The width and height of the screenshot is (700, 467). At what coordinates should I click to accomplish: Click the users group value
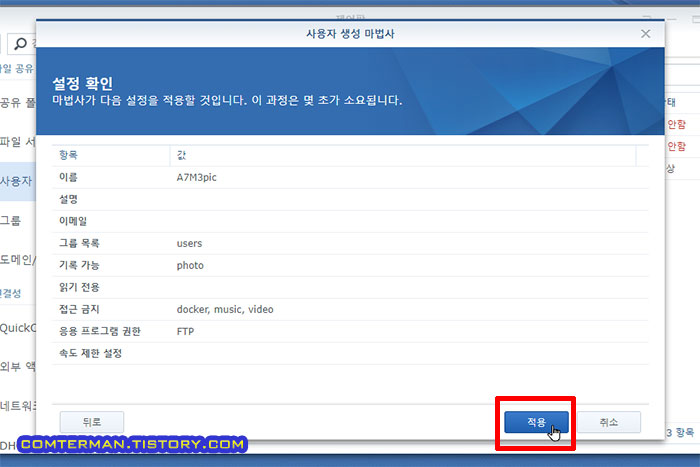point(189,243)
